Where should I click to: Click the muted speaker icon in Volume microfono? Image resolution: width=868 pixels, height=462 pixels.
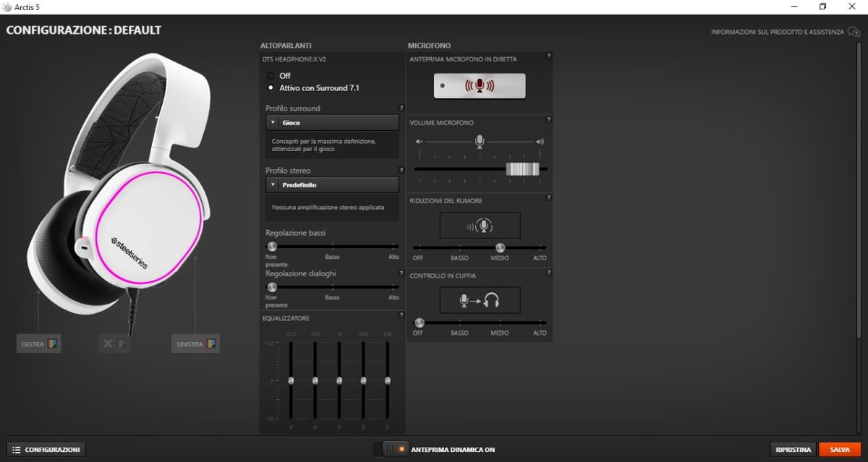(x=420, y=142)
